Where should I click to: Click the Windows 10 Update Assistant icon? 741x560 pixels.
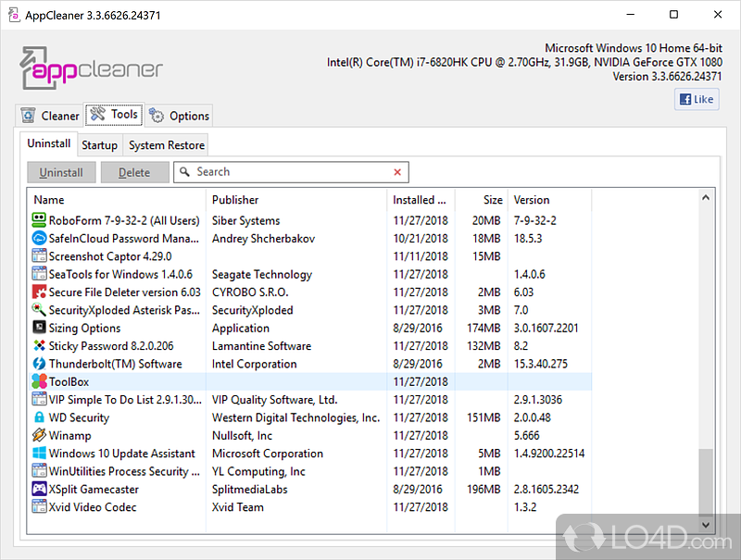[40, 454]
